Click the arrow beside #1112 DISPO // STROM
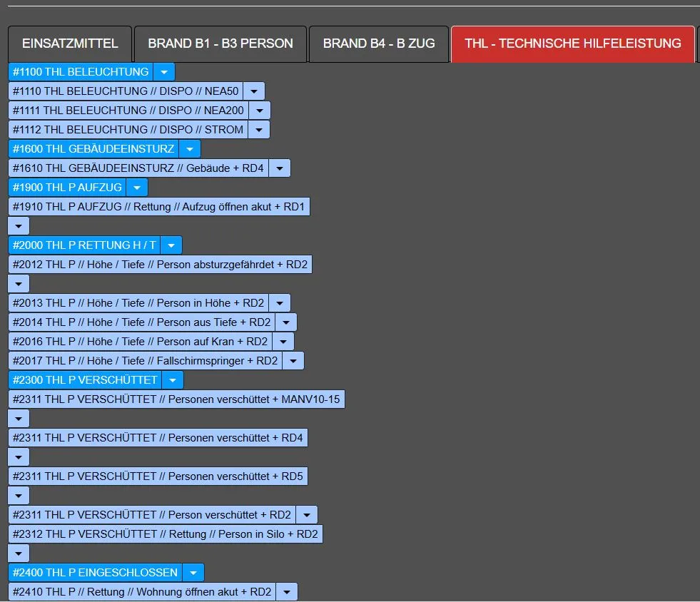This screenshot has height=602, width=700. click(259, 130)
